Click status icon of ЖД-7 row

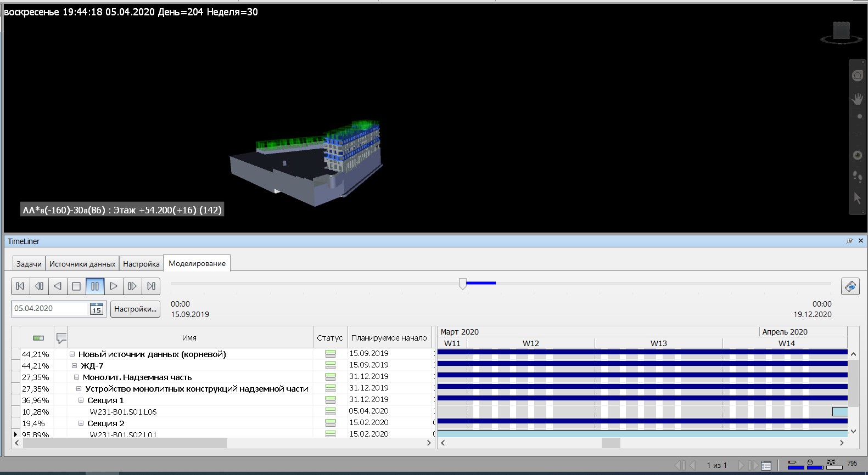tap(330, 365)
